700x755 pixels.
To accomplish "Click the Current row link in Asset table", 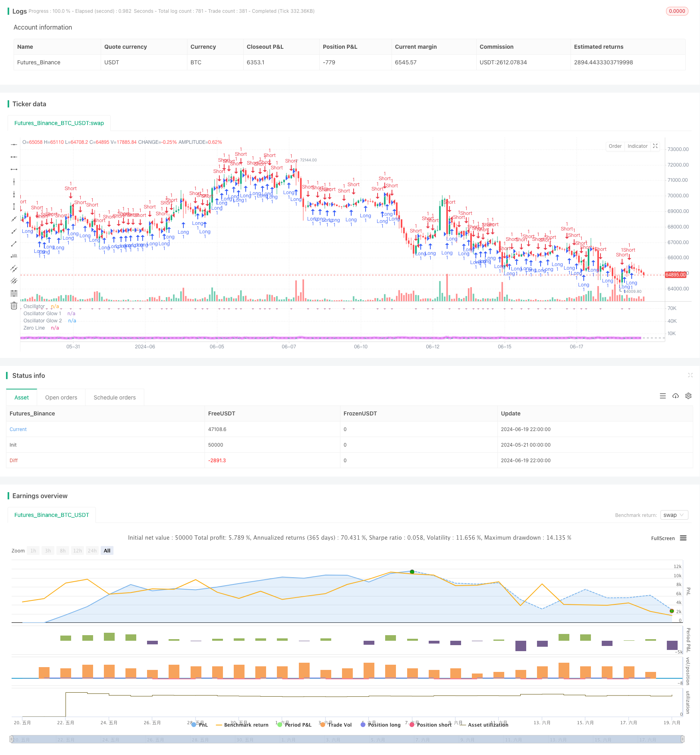I will click(18, 429).
